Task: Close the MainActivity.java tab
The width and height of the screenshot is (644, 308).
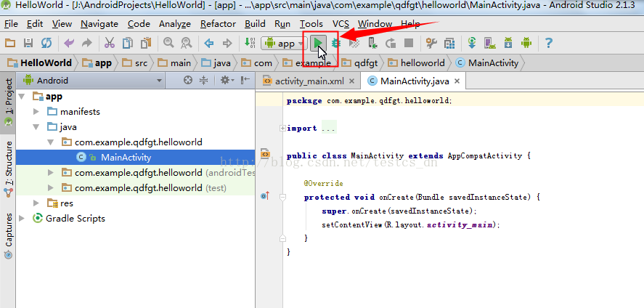Action: pyautogui.click(x=457, y=81)
